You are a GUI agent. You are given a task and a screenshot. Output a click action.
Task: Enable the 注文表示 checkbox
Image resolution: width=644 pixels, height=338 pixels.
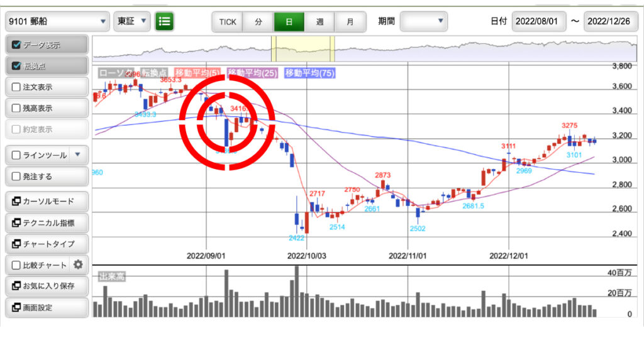click(x=16, y=87)
